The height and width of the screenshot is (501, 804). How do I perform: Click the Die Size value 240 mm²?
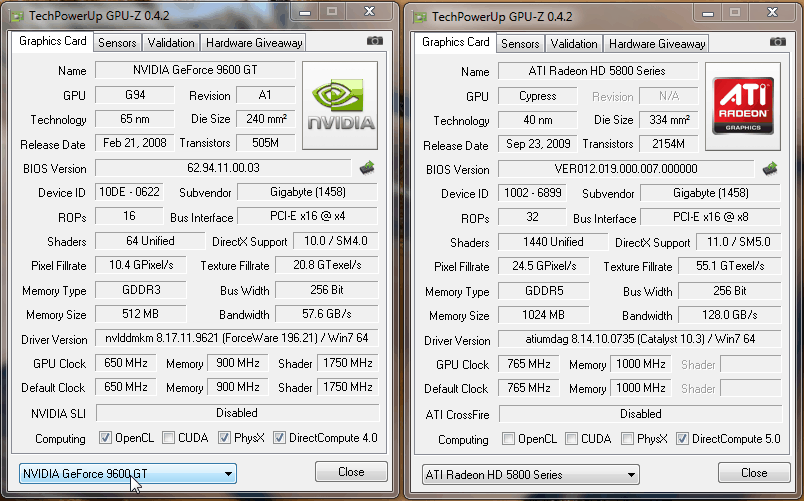click(266, 118)
